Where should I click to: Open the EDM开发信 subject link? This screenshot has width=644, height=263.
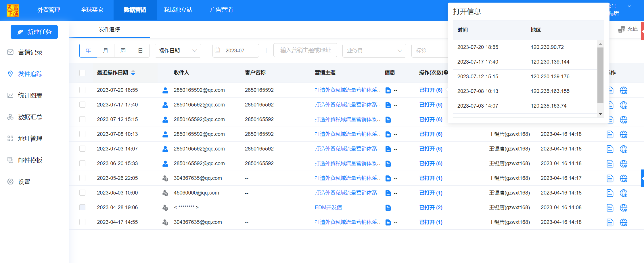tap(328, 207)
